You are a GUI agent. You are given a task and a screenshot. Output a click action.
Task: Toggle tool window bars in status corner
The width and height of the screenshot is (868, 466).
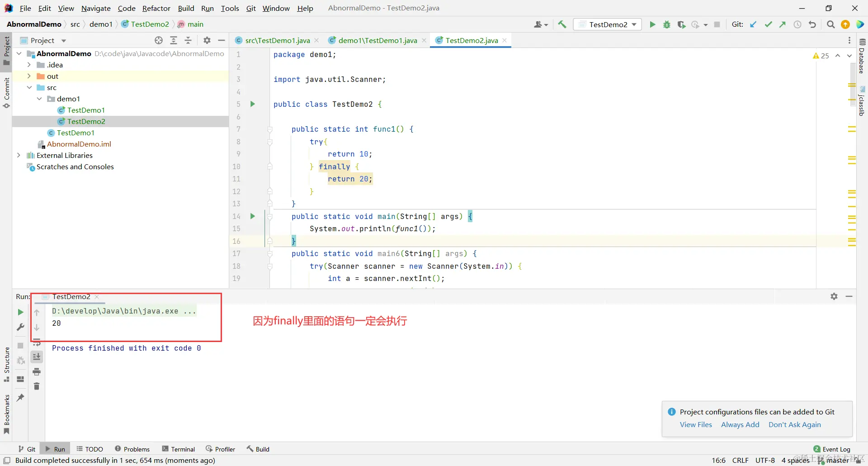tap(7, 461)
